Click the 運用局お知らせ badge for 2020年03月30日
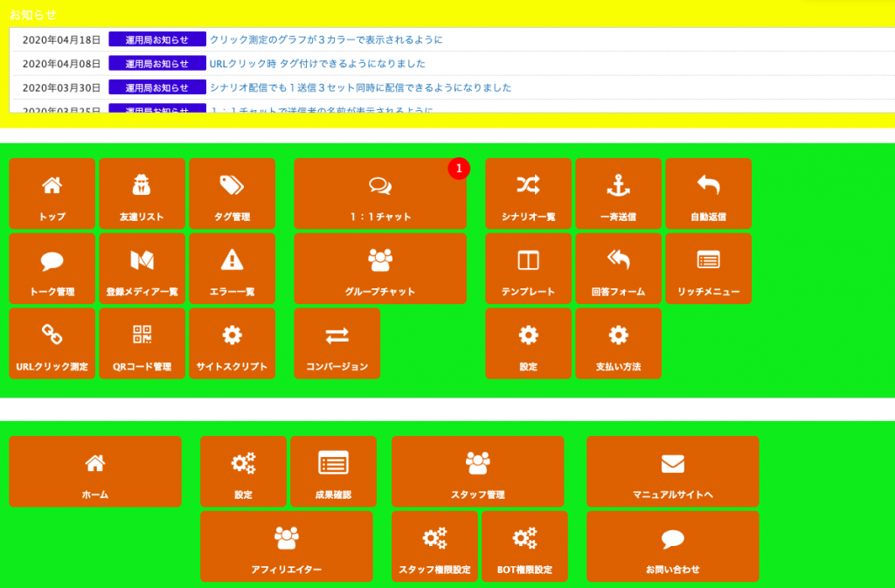The image size is (895, 588). pyautogui.click(x=157, y=87)
